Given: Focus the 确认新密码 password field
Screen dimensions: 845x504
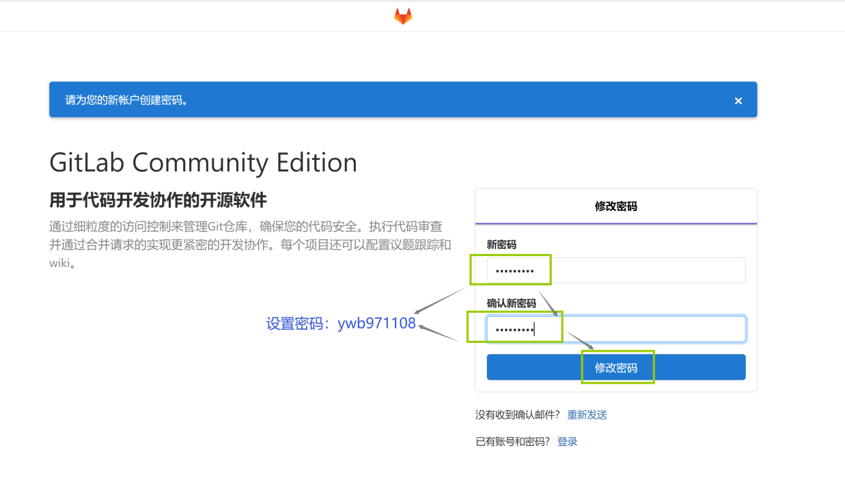Looking at the screenshot, I should 616,329.
